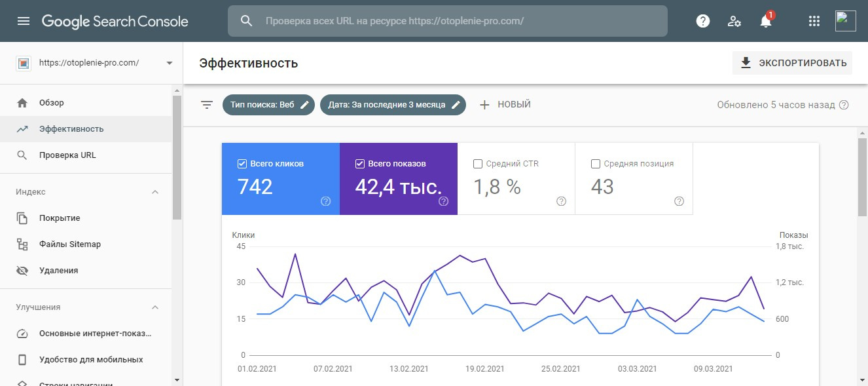
Task: Click help icon on Средняя позиция card
Action: 679,201
